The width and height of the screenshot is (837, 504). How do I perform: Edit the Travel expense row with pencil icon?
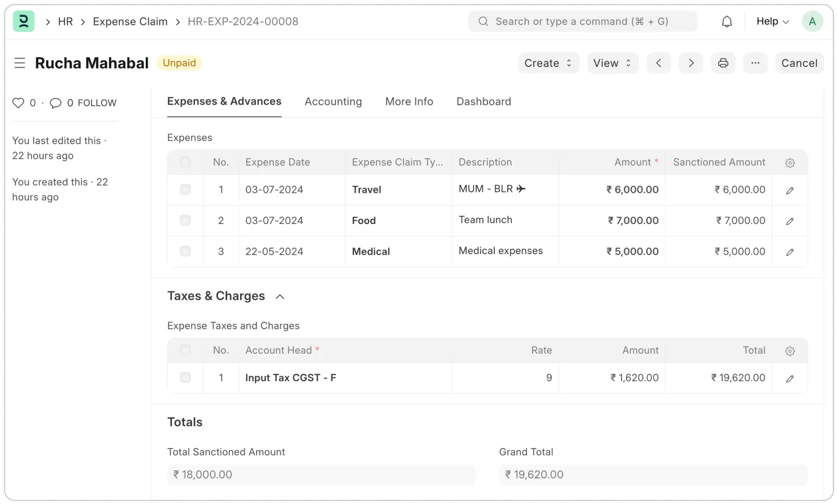tap(790, 190)
